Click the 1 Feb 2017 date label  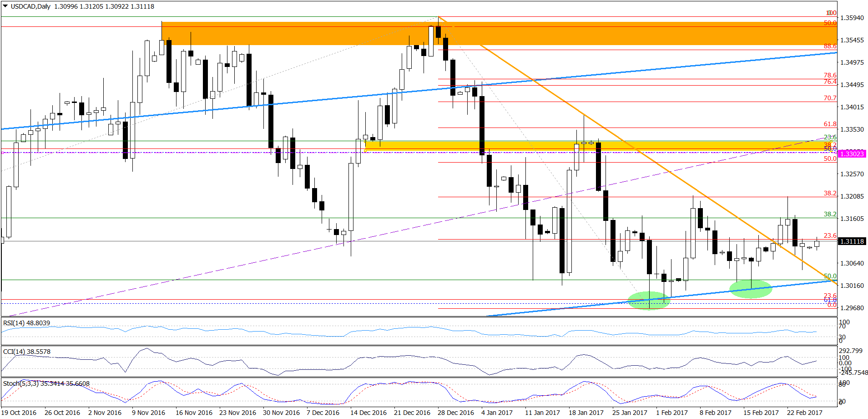(672, 413)
